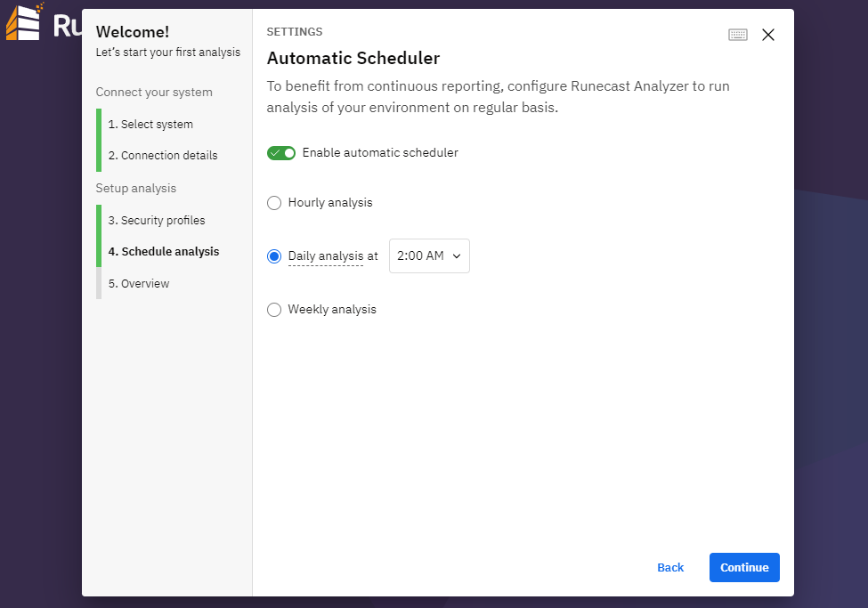Click the Back link
This screenshot has height=608, width=868.
[x=670, y=568]
